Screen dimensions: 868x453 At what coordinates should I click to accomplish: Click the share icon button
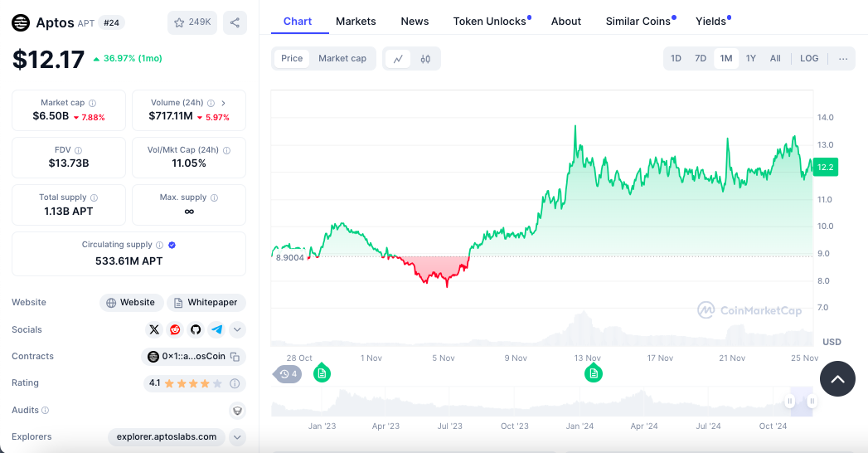pos(235,22)
